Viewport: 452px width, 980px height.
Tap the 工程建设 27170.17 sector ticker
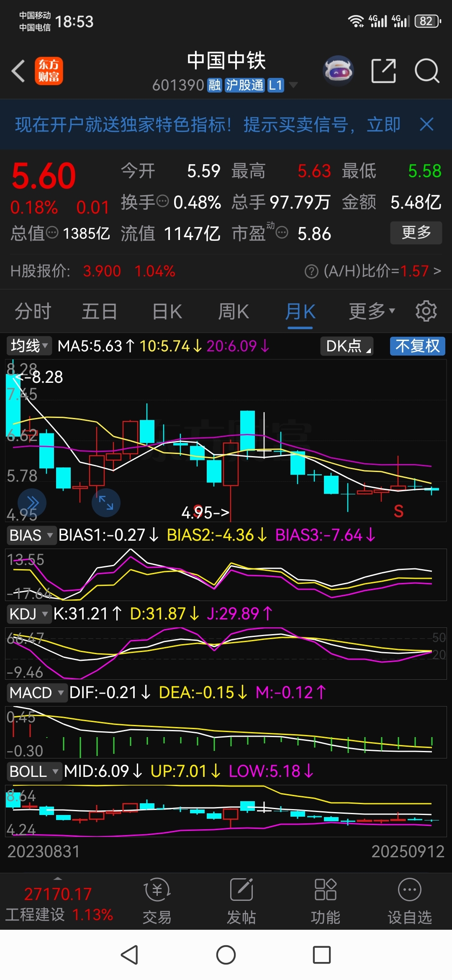tap(59, 905)
